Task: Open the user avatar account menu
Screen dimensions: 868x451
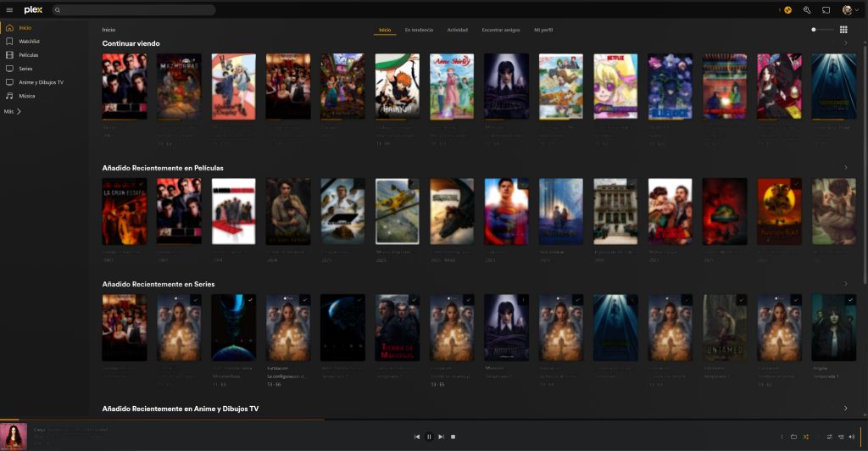Action: coord(847,10)
